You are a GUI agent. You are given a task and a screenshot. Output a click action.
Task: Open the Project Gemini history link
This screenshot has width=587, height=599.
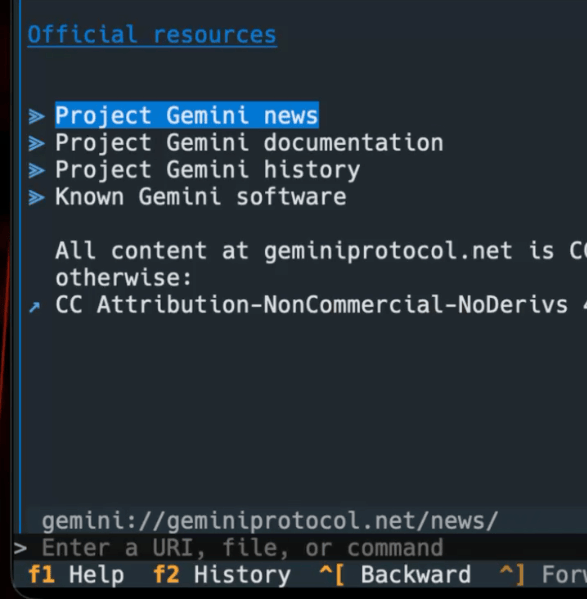coord(208,170)
